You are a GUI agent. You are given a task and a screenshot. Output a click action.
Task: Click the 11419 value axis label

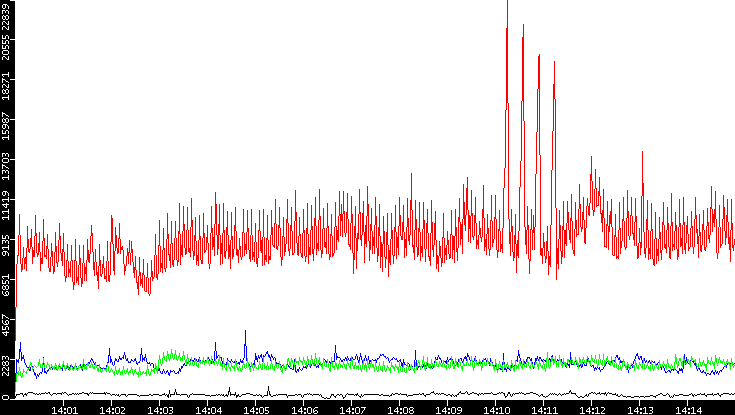tap(6, 205)
